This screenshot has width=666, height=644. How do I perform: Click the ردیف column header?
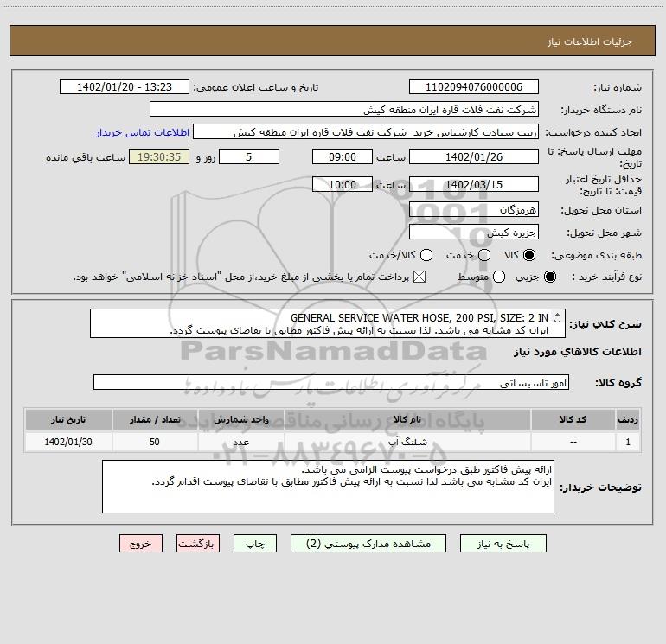(628, 420)
